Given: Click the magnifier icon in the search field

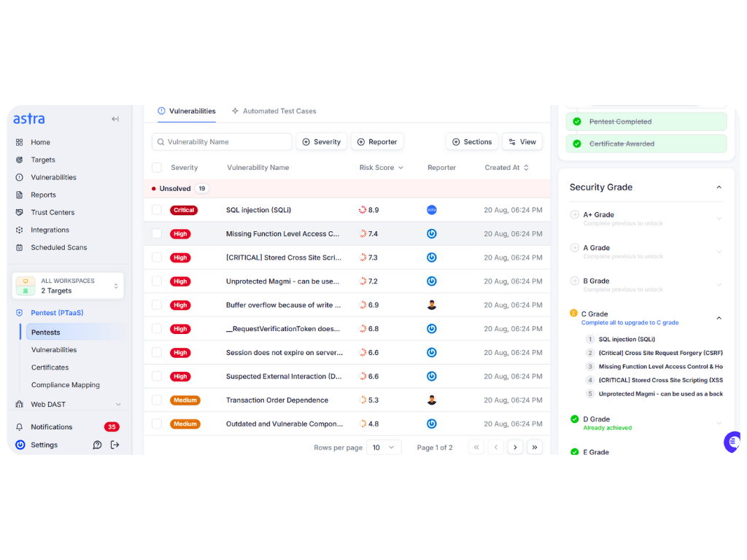Looking at the screenshot, I should tap(161, 142).
